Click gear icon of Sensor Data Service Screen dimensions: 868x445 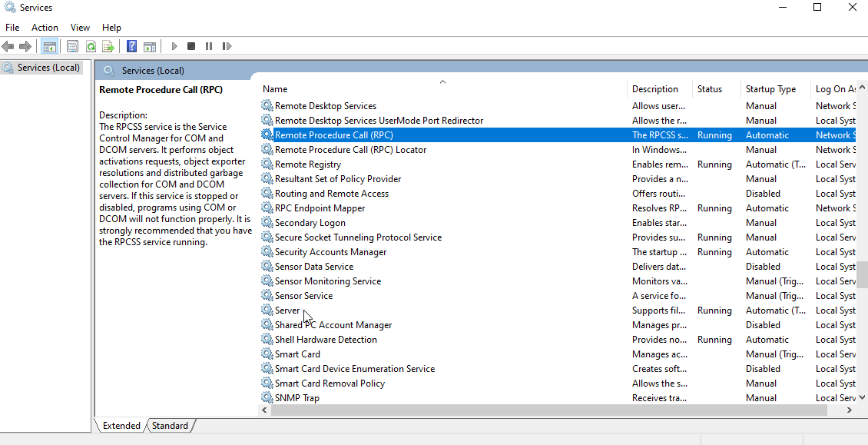(x=267, y=267)
